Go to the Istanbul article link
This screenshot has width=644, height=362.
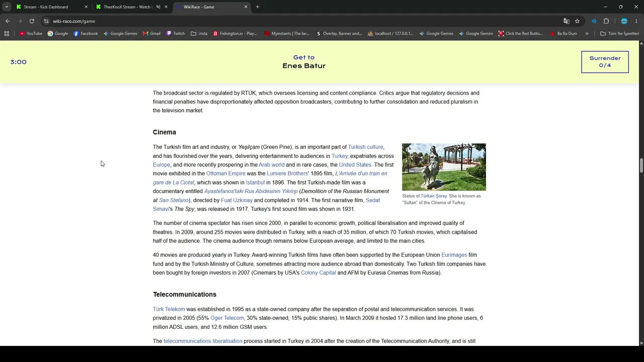click(x=255, y=183)
